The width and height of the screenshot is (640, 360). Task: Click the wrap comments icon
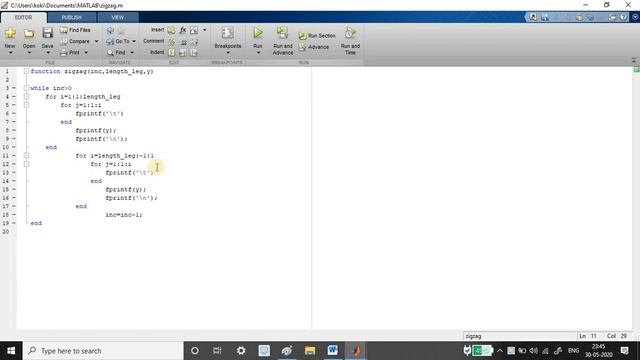tap(194, 42)
